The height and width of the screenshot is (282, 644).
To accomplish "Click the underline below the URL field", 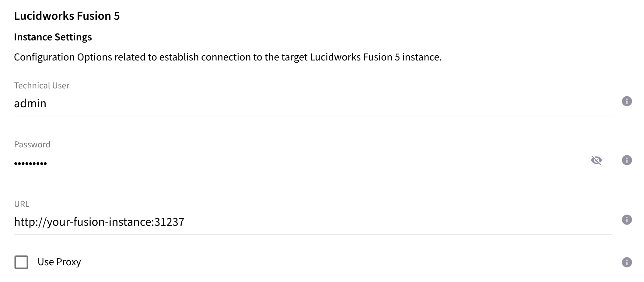I will pos(304,234).
